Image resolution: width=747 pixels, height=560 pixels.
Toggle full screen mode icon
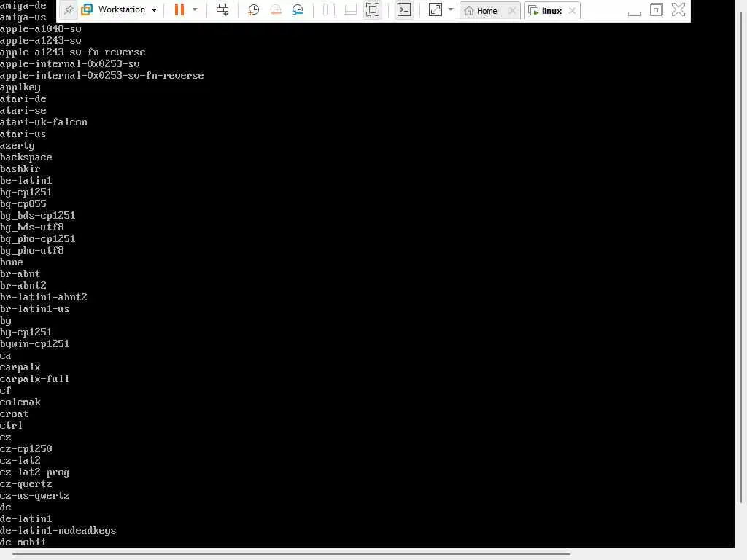pos(373,9)
